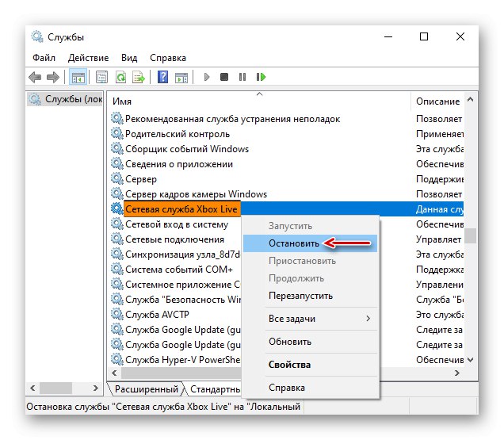Minimize the Службы window

tap(388, 36)
